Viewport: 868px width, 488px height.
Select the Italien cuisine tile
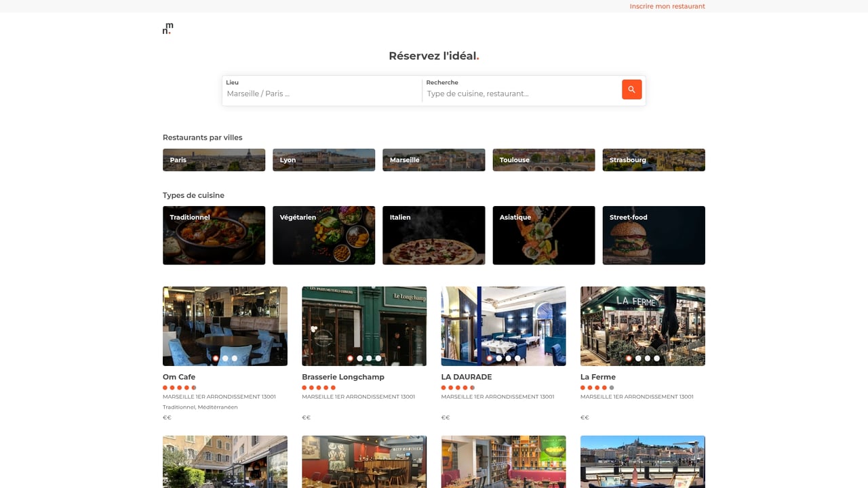pos(433,235)
